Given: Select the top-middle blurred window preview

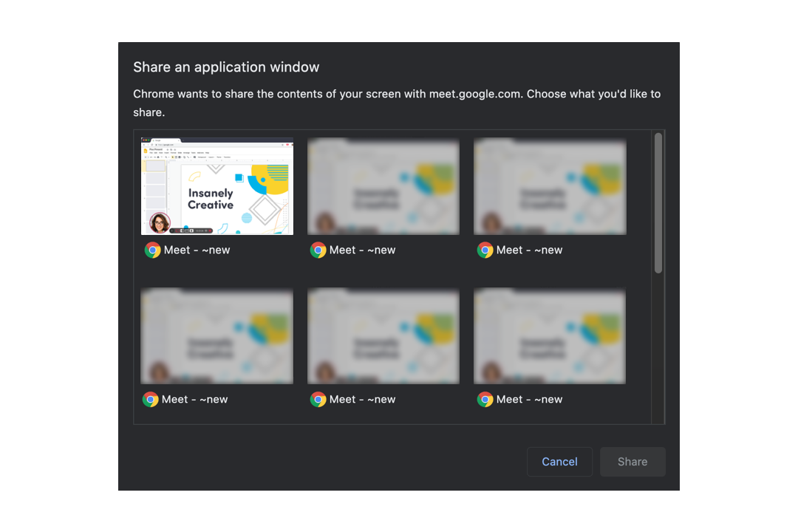Looking at the screenshot, I should point(383,186).
